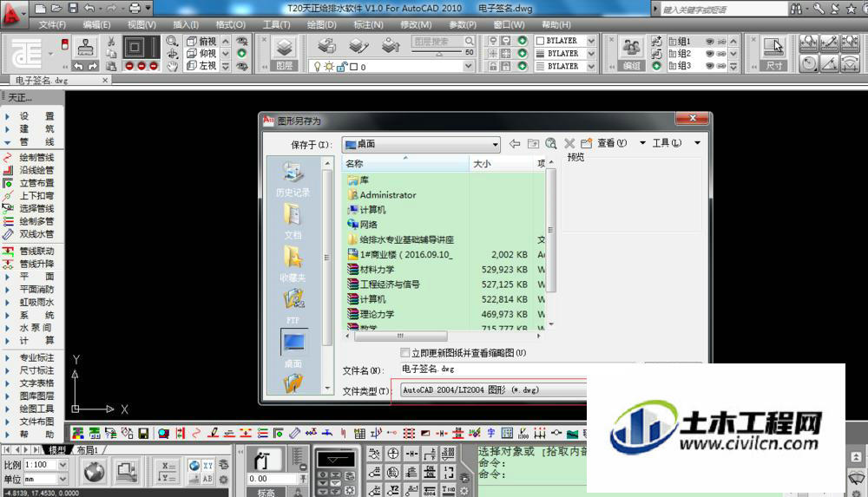The image size is (868, 497).
Task: Click the stamp tool icon in ribbon
Action: pos(85,47)
